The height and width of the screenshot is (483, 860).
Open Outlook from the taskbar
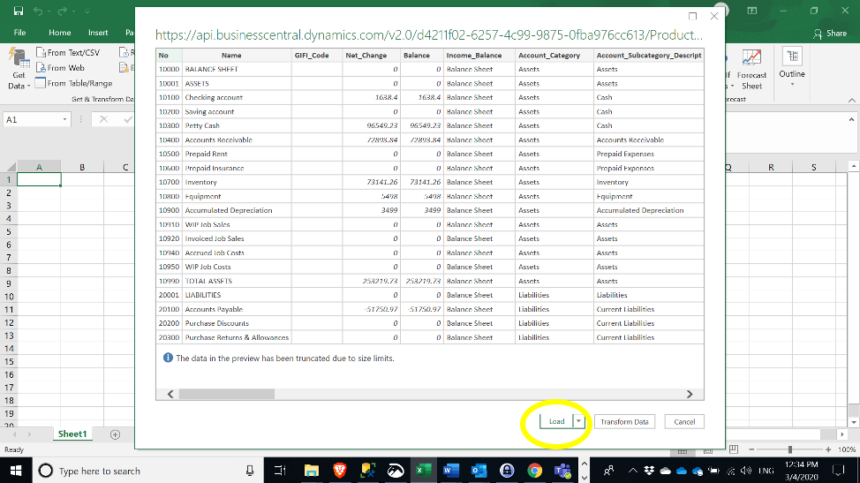(479, 470)
